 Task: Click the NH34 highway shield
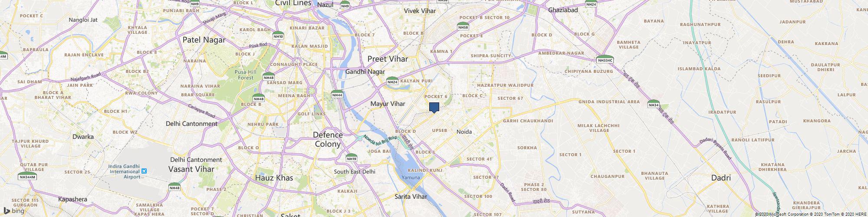point(653,104)
